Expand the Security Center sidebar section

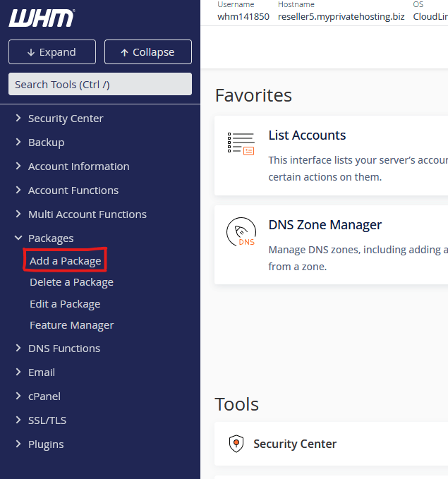(65, 119)
